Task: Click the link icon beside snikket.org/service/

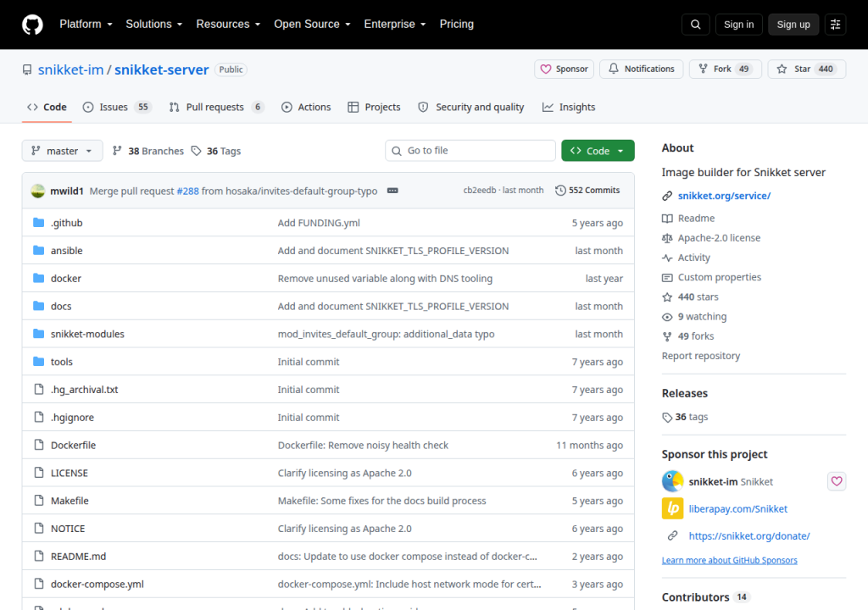Action: (x=667, y=196)
